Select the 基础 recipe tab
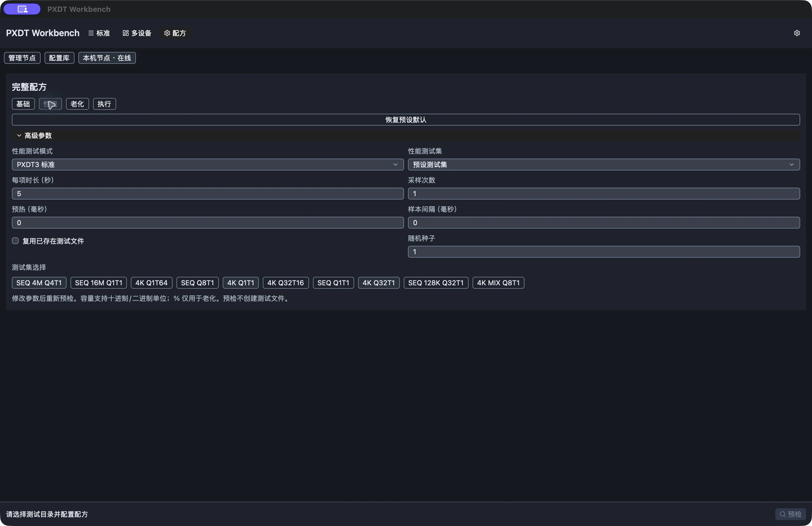812x526 pixels. (x=23, y=104)
